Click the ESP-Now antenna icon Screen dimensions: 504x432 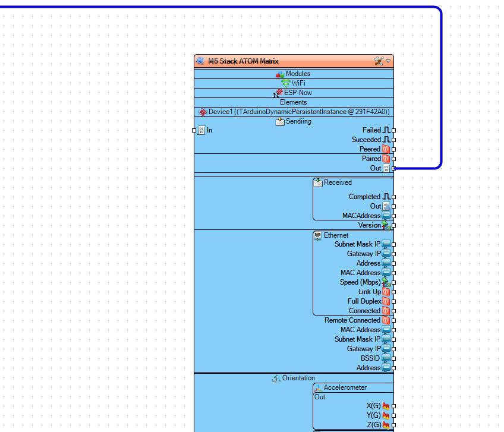(x=279, y=93)
